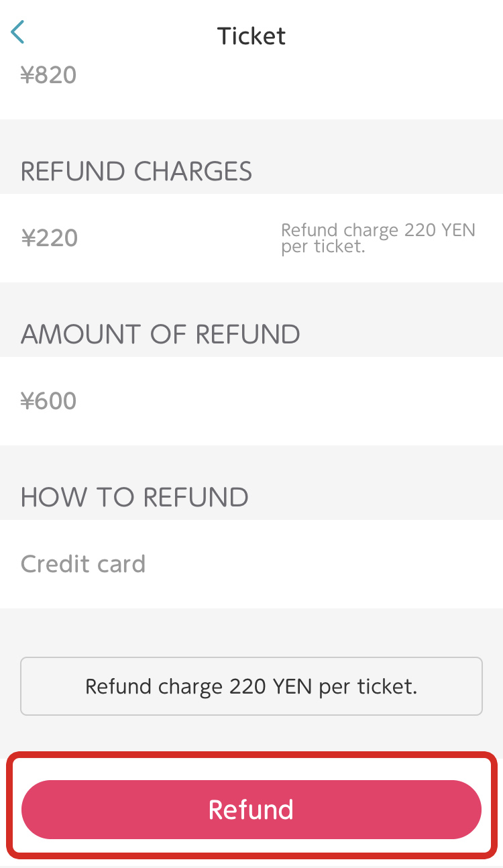Click the REFUND CHARGES section header
The width and height of the screenshot is (503, 868).
click(137, 172)
